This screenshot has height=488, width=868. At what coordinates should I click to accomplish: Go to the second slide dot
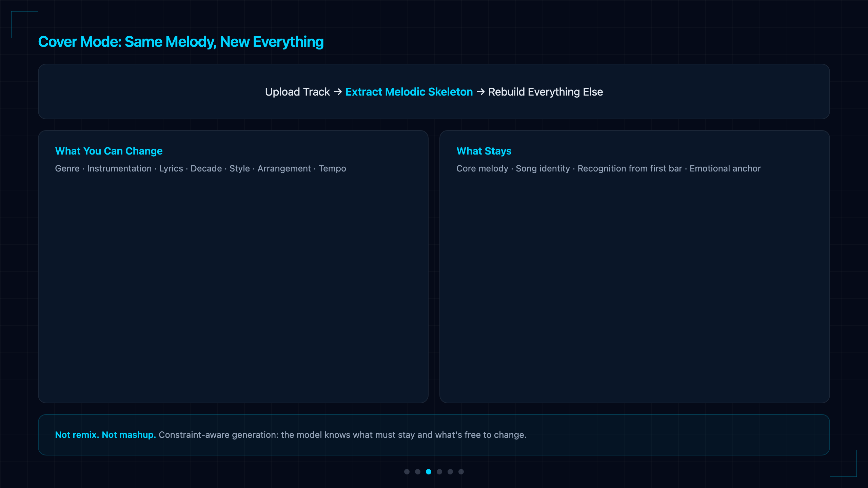[x=418, y=472]
